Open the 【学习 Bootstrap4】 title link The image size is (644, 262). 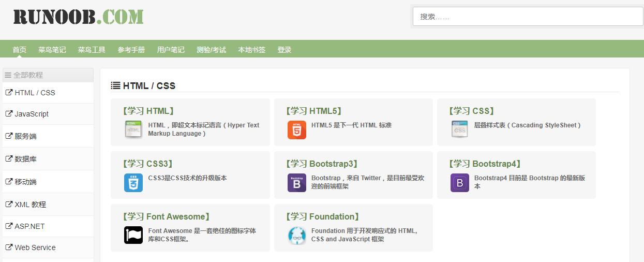[485, 164]
